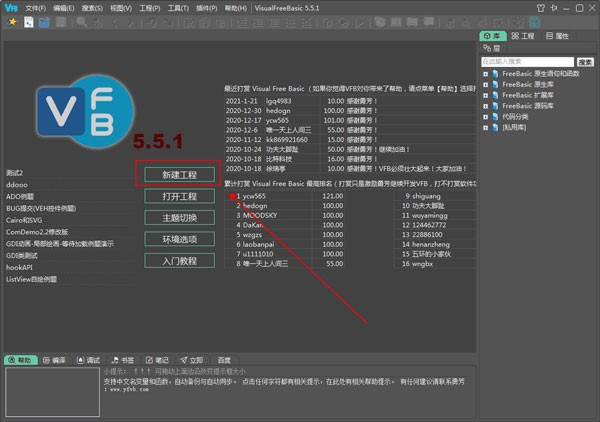Expand the FreeBasic 原生语句和函数 node

point(486,74)
